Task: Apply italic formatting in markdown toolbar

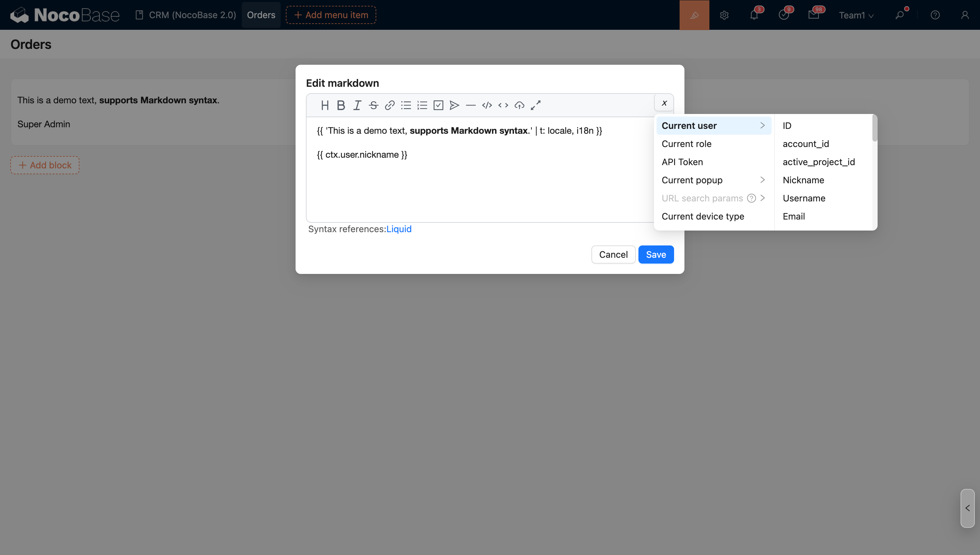Action: point(357,105)
